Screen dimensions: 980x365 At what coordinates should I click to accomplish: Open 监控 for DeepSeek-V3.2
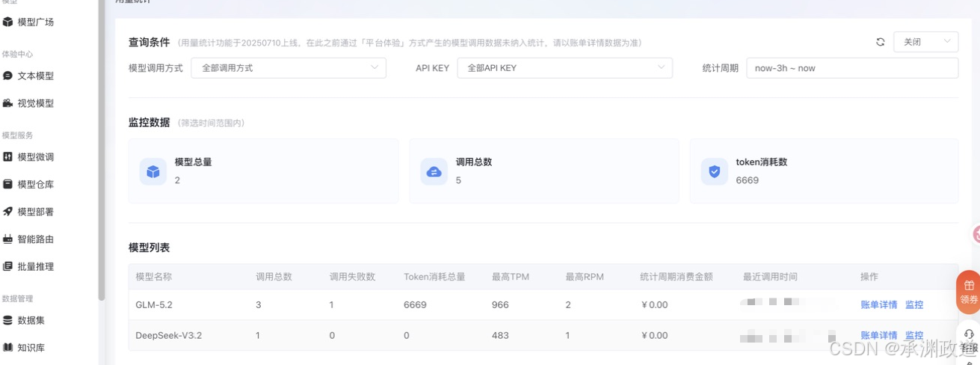914,335
